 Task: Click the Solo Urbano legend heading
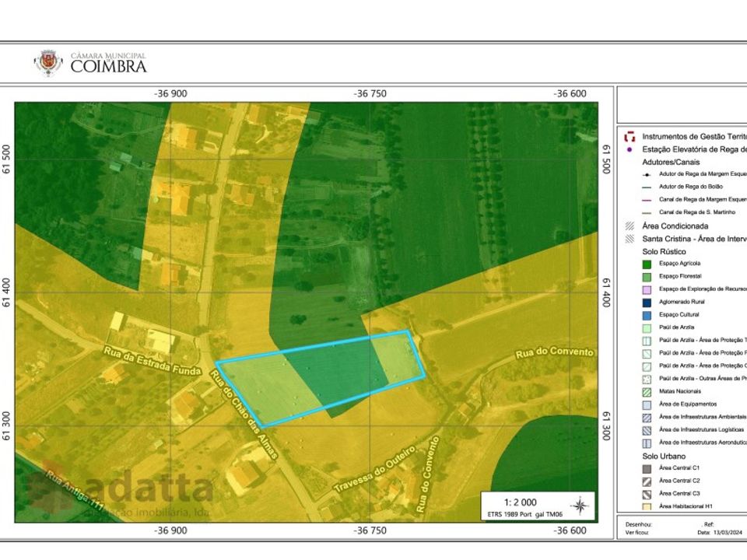click(x=664, y=457)
